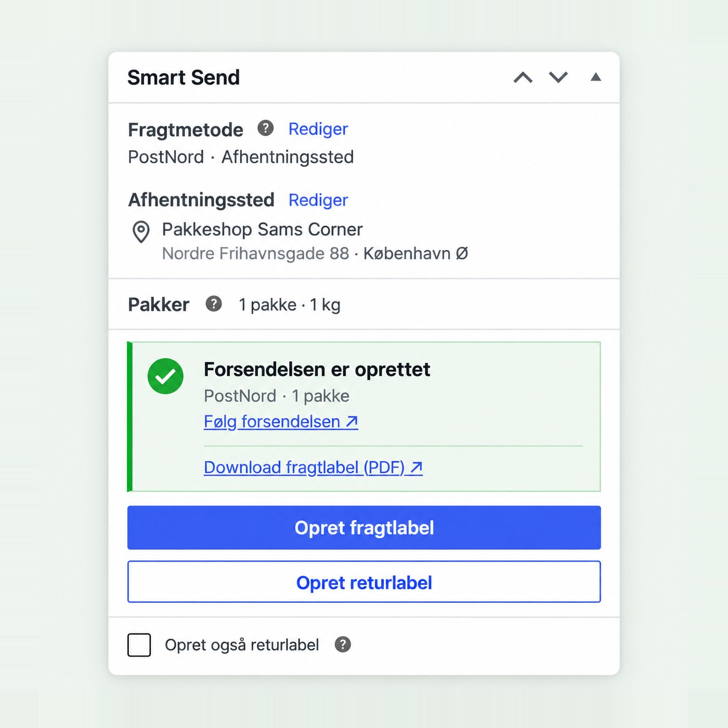The image size is (728, 728).
Task: Click the help icon beside Fragtmetode
Action: (x=265, y=128)
